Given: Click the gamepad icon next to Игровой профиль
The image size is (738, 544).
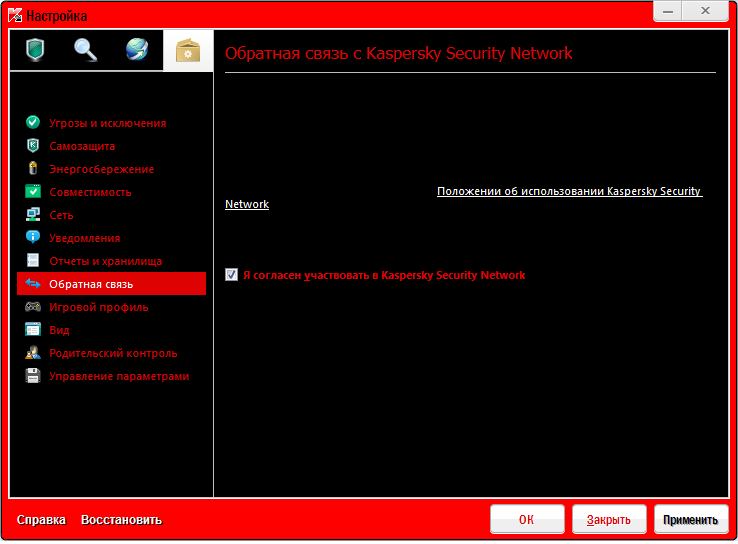Looking at the screenshot, I should tap(33, 307).
